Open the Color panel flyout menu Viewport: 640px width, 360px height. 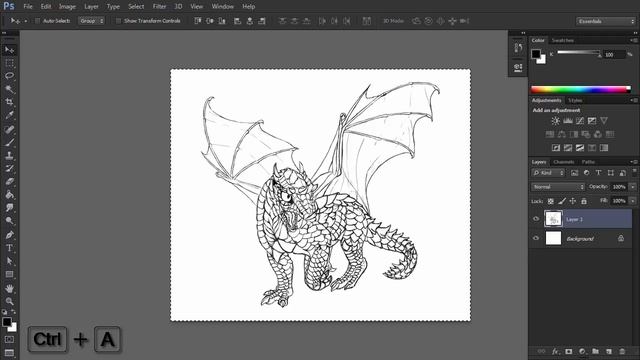[633, 40]
